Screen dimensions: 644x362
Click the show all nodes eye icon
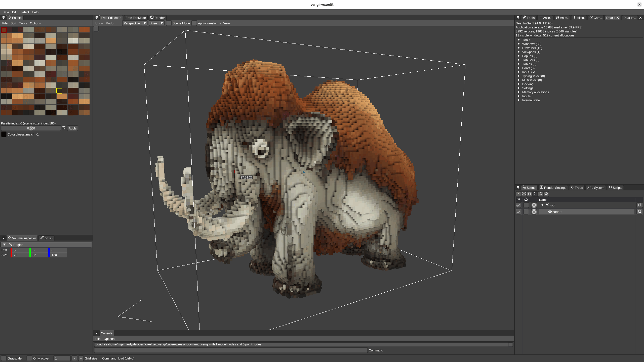point(540,194)
